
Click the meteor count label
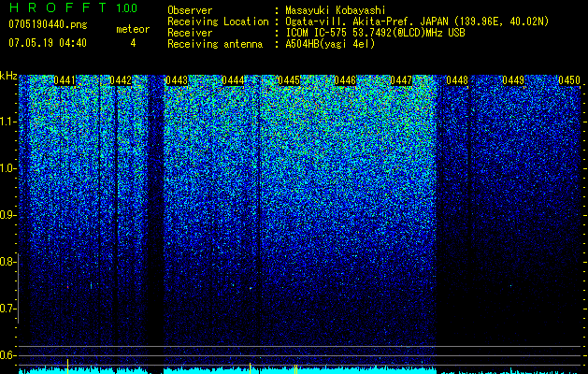tap(133, 29)
